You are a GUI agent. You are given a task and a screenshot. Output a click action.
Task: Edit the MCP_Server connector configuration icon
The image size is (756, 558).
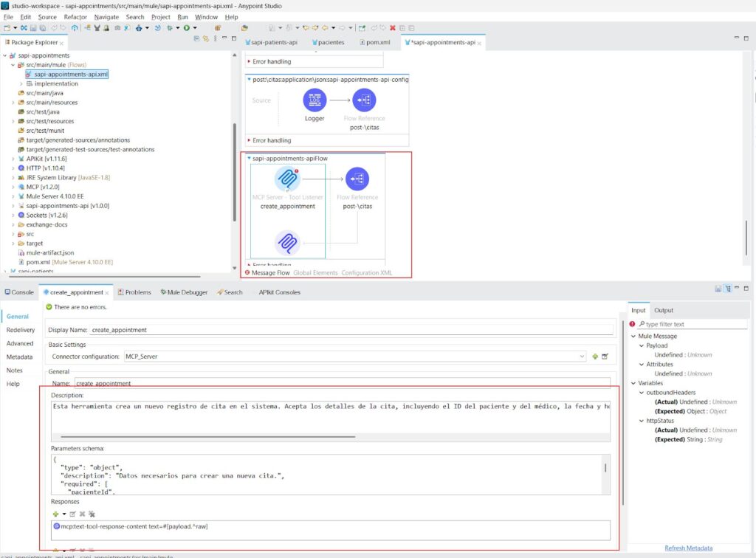(x=605, y=356)
